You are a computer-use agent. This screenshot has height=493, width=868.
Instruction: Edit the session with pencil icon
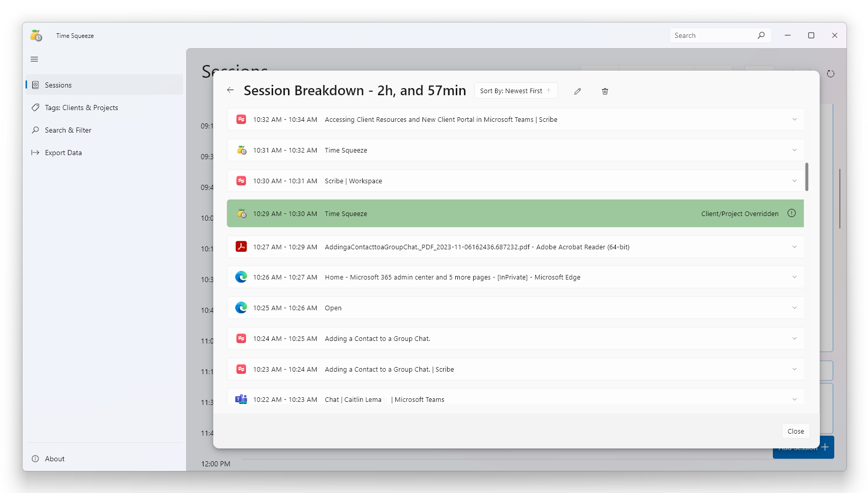(577, 91)
